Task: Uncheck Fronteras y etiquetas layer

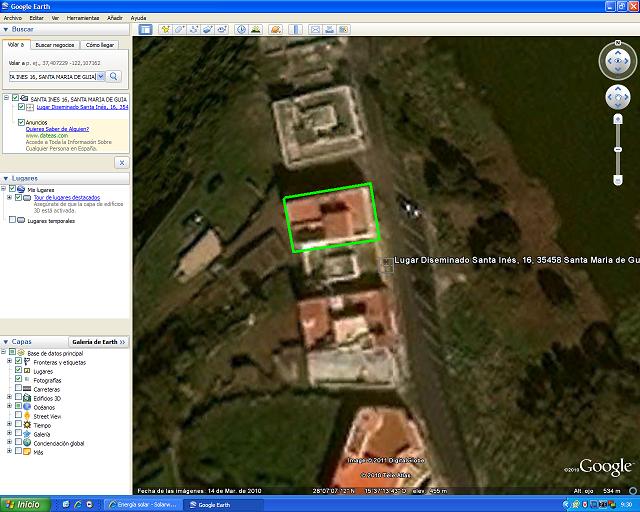Action: (x=18, y=362)
